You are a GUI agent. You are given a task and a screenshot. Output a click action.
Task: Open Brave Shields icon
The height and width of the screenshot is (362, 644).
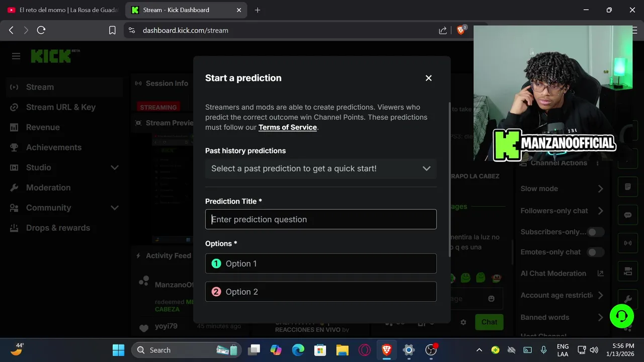[461, 30]
